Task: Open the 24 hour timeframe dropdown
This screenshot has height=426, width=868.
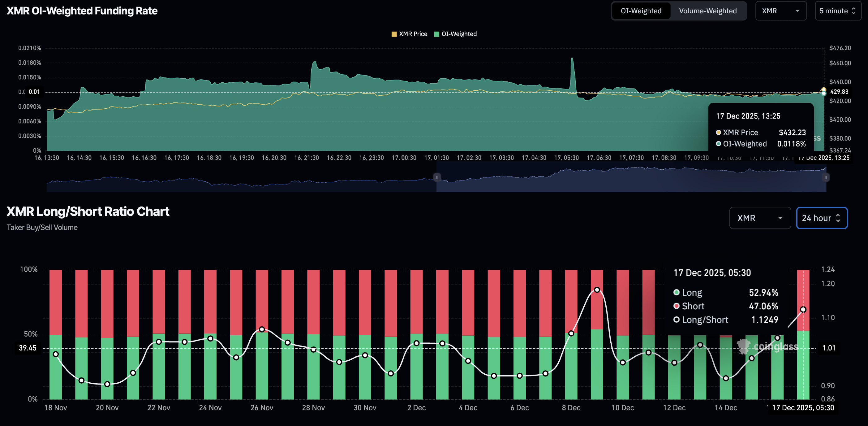Action: pos(822,218)
